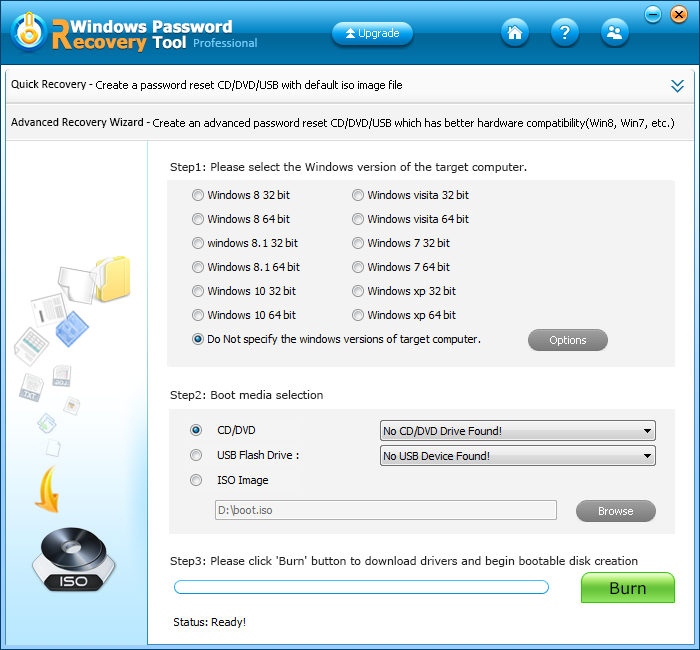The width and height of the screenshot is (700, 650).
Task: Click the Browse button for ISO path
Action: click(615, 511)
